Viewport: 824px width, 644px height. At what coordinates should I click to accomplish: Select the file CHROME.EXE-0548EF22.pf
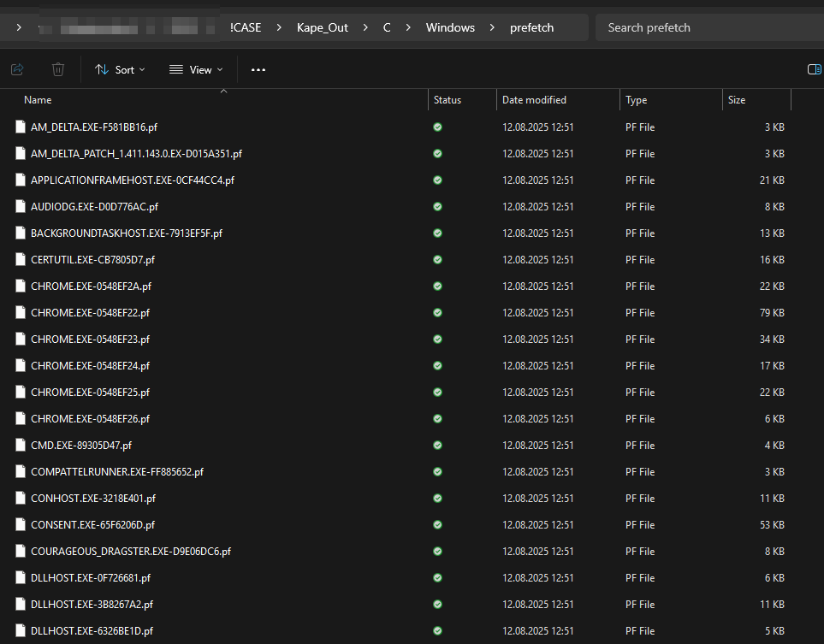tap(90, 313)
